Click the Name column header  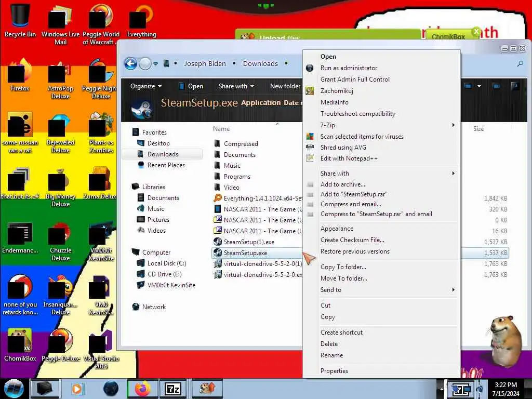(221, 129)
